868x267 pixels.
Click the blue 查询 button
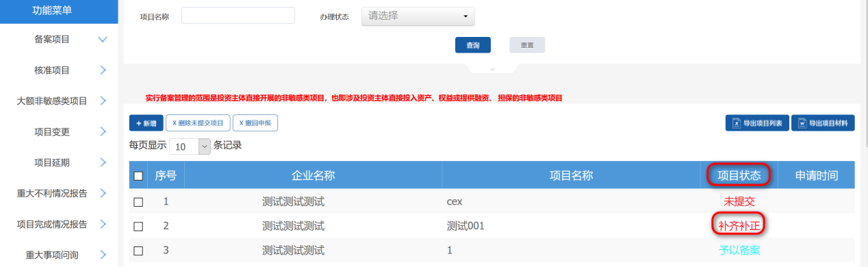point(473,45)
